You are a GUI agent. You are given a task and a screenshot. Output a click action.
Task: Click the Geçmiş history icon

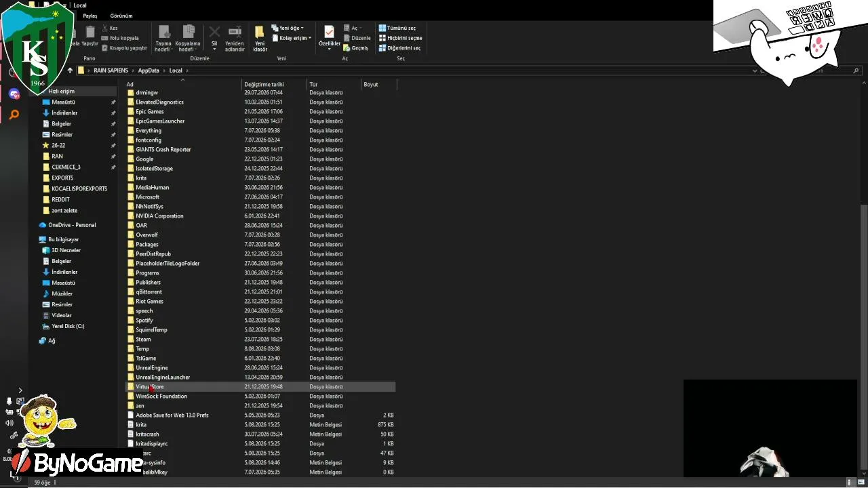coord(347,48)
